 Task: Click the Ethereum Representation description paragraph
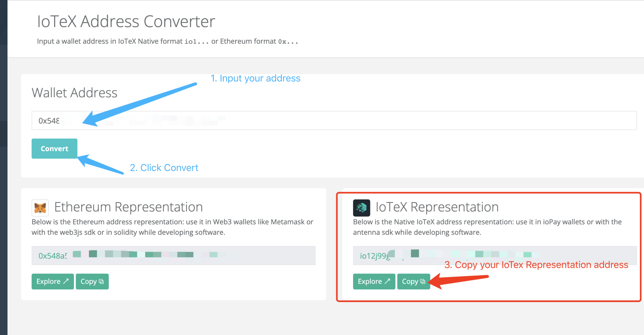(173, 227)
